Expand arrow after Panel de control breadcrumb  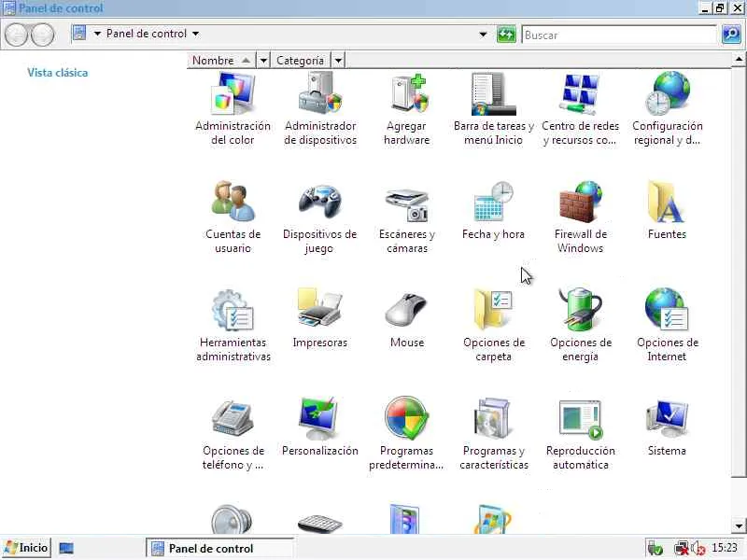[195, 34]
